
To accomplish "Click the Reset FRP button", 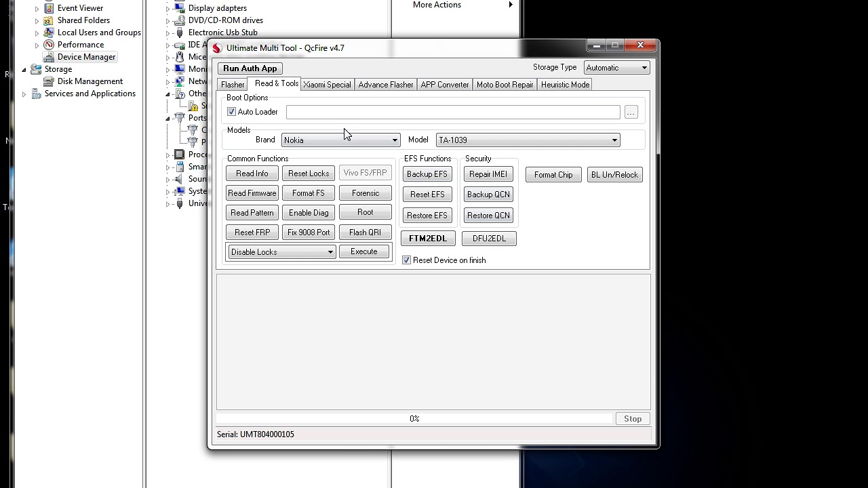I will coord(252,232).
